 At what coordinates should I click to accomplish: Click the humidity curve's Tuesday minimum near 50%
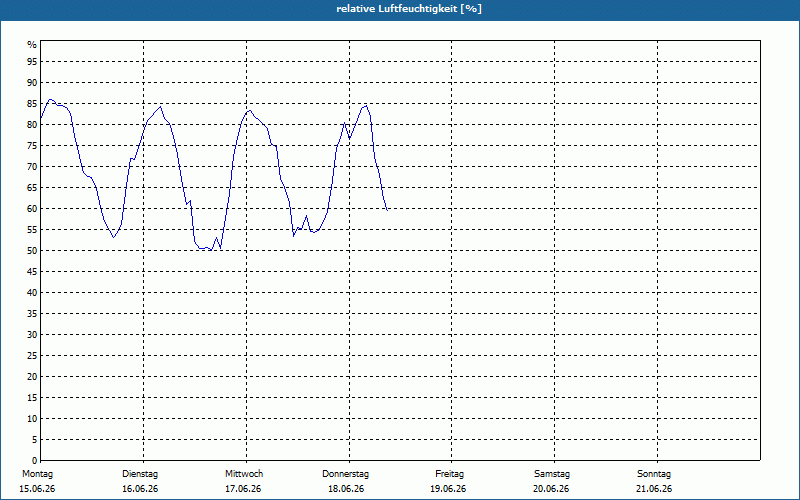point(211,250)
